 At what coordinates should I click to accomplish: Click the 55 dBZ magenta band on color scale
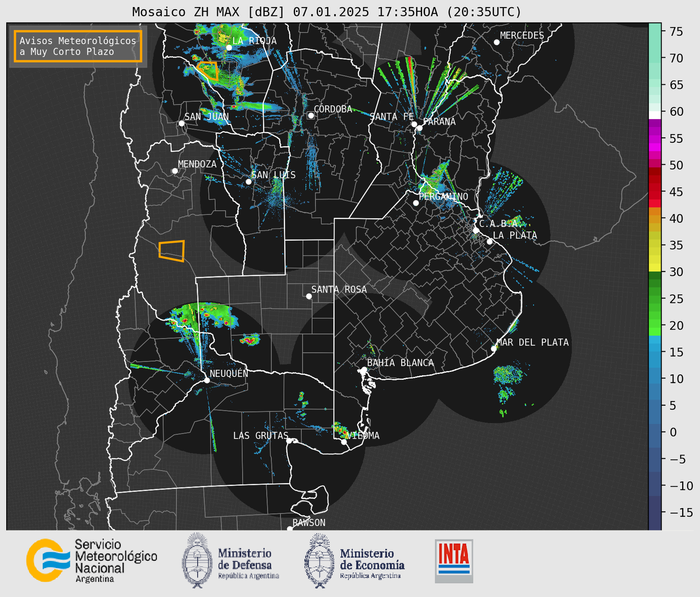(x=655, y=138)
